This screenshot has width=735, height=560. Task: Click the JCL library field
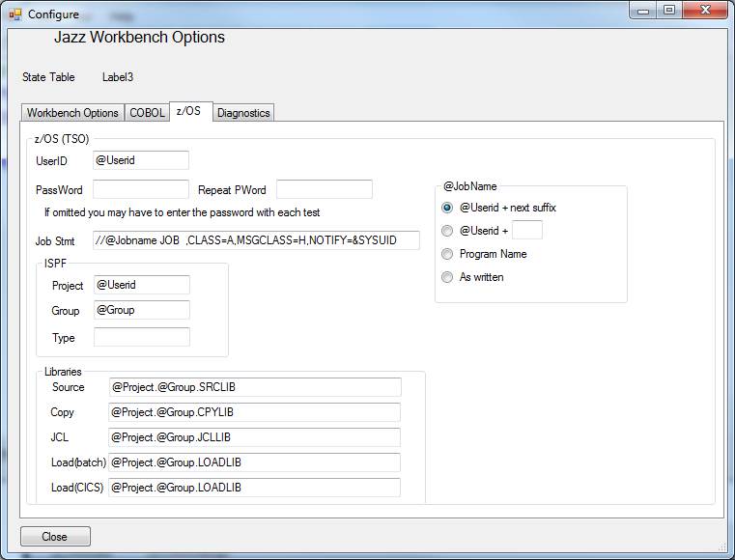point(255,437)
